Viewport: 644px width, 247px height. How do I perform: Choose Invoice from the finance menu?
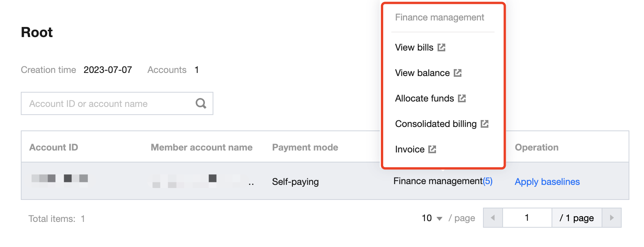click(410, 149)
